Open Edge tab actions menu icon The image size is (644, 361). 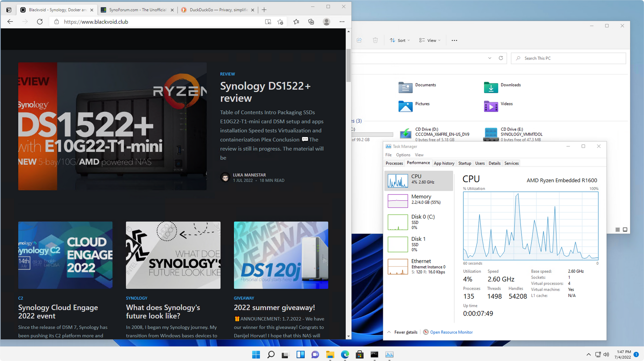coord(9,10)
